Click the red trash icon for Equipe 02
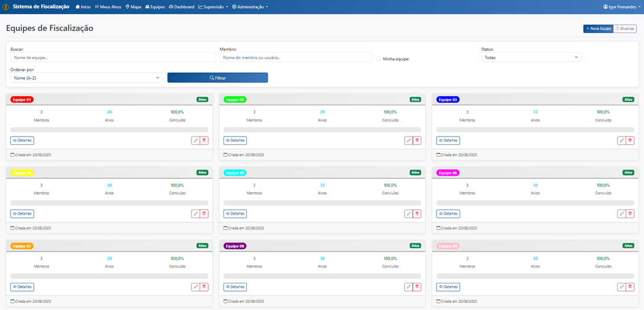 (417, 141)
